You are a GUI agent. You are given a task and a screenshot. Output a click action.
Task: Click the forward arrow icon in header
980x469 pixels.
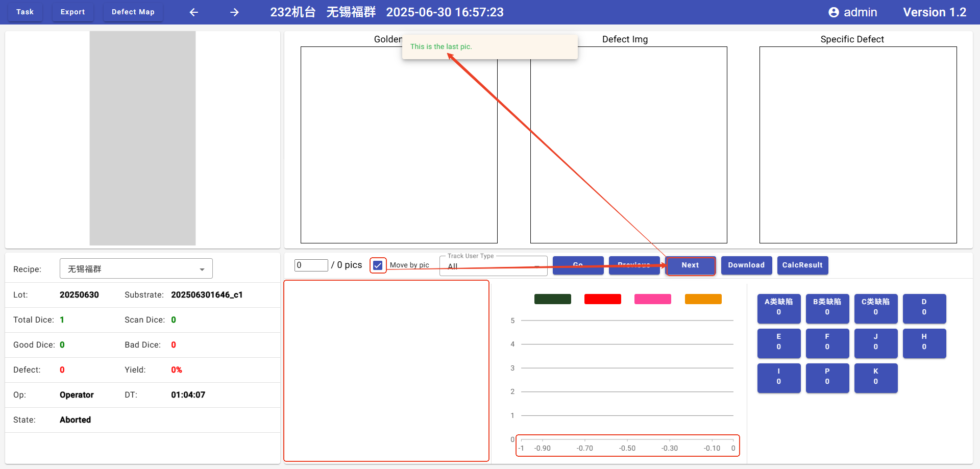click(x=234, y=12)
